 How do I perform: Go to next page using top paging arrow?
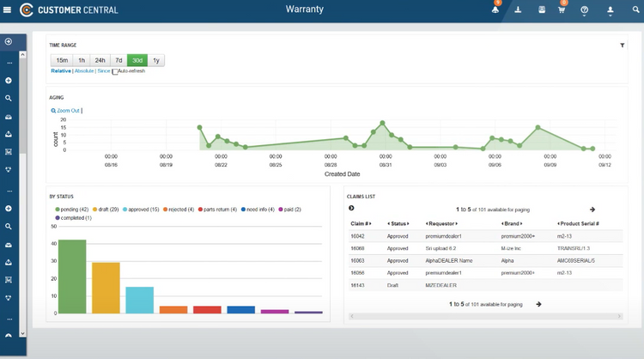click(592, 210)
